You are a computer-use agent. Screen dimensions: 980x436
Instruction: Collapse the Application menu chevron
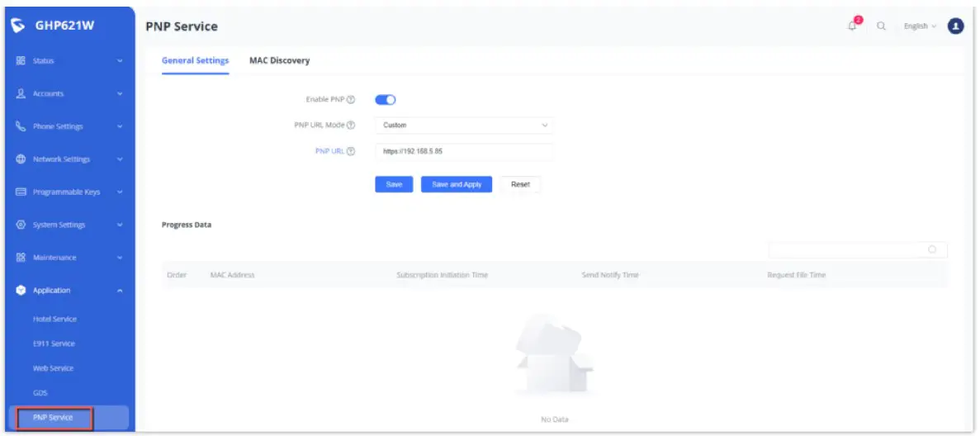point(120,290)
